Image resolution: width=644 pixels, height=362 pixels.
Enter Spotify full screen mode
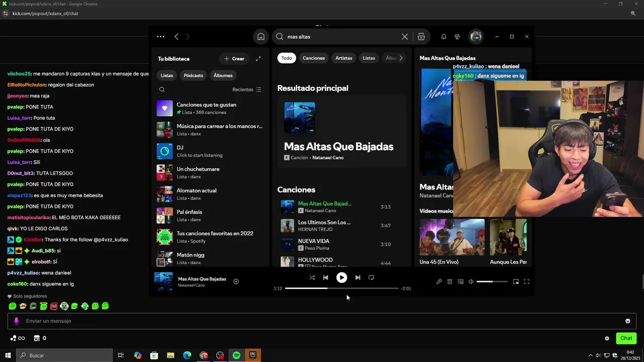pyautogui.click(x=526, y=282)
